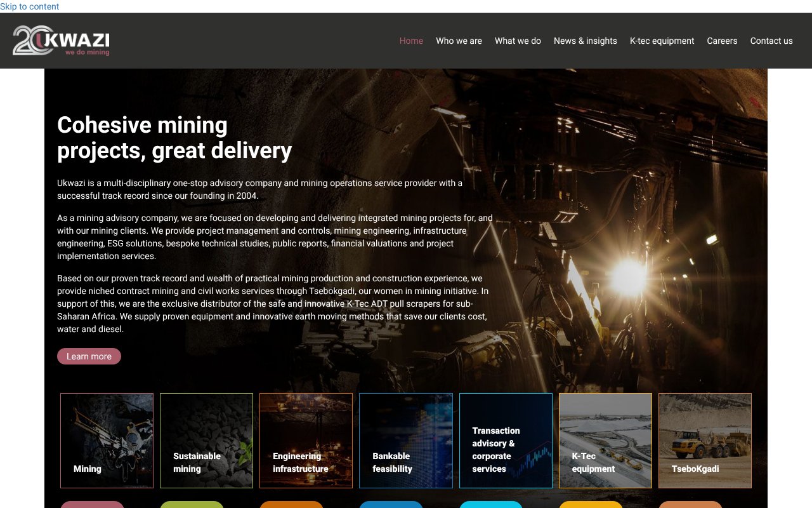This screenshot has height=508, width=812.
Task: Select the Sustainable mining card
Action: [x=206, y=440]
